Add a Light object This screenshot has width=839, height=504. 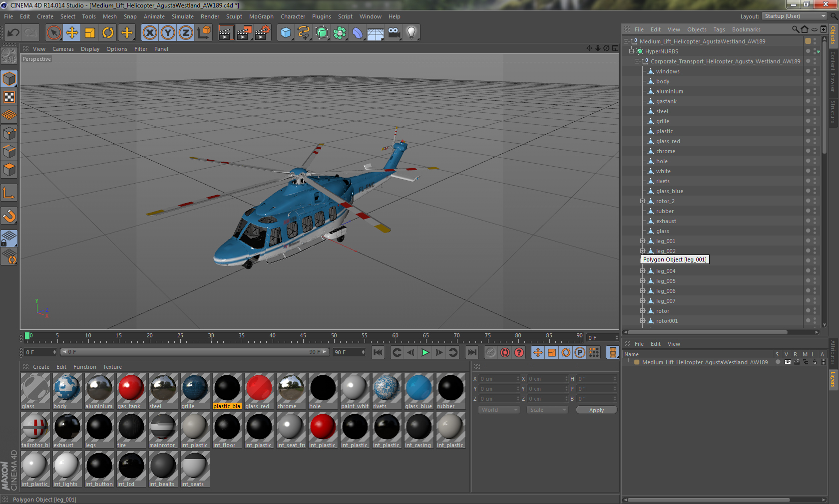(x=412, y=33)
